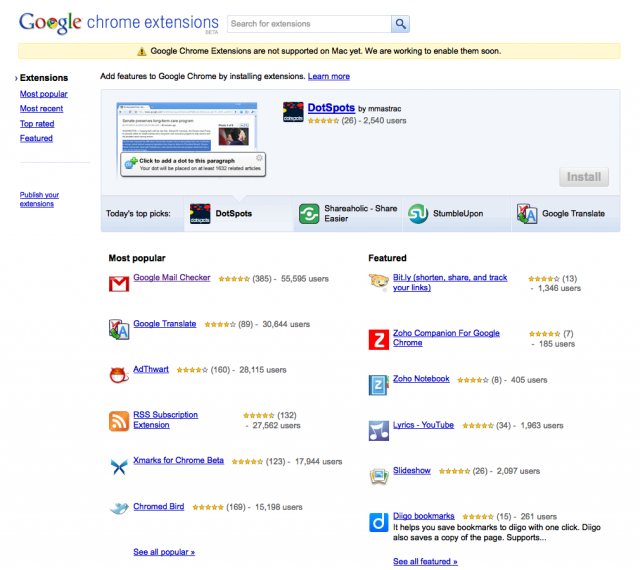Click the orange RSS Subscription icon
The image size is (640, 570).
point(119,421)
